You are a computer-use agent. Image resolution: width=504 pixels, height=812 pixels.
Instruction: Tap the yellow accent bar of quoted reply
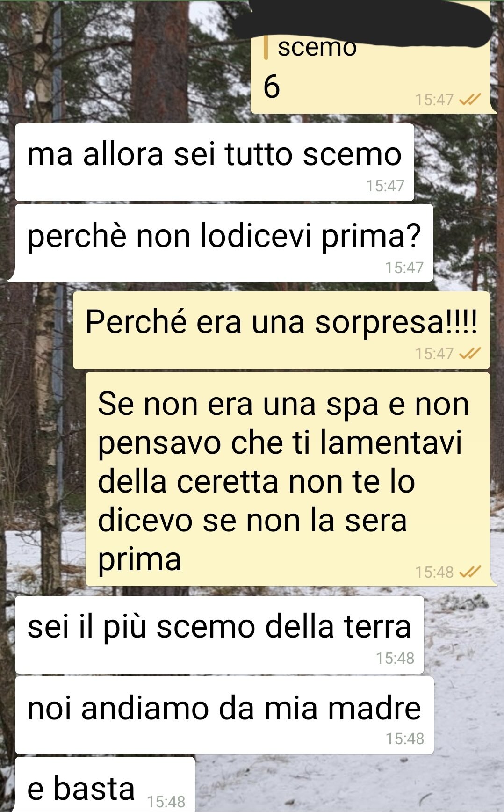[266, 47]
